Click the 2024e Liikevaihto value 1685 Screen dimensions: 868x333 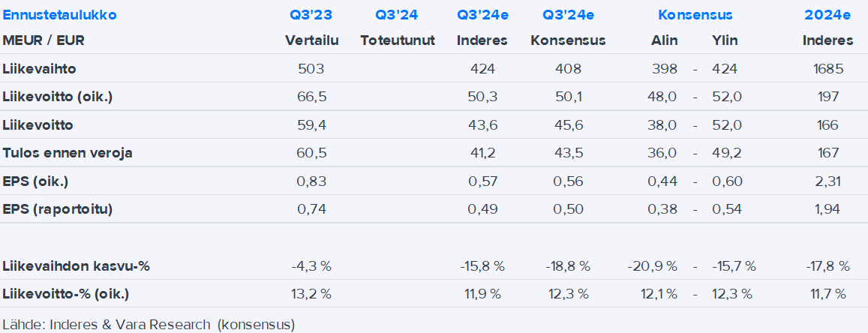[x=827, y=69]
